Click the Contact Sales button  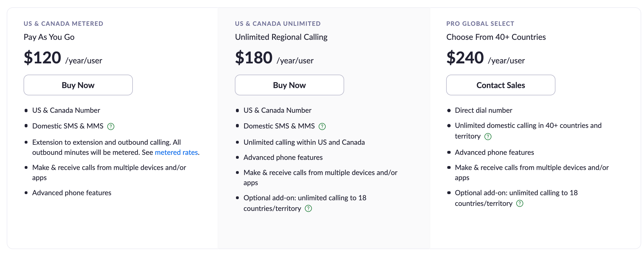pos(501,85)
